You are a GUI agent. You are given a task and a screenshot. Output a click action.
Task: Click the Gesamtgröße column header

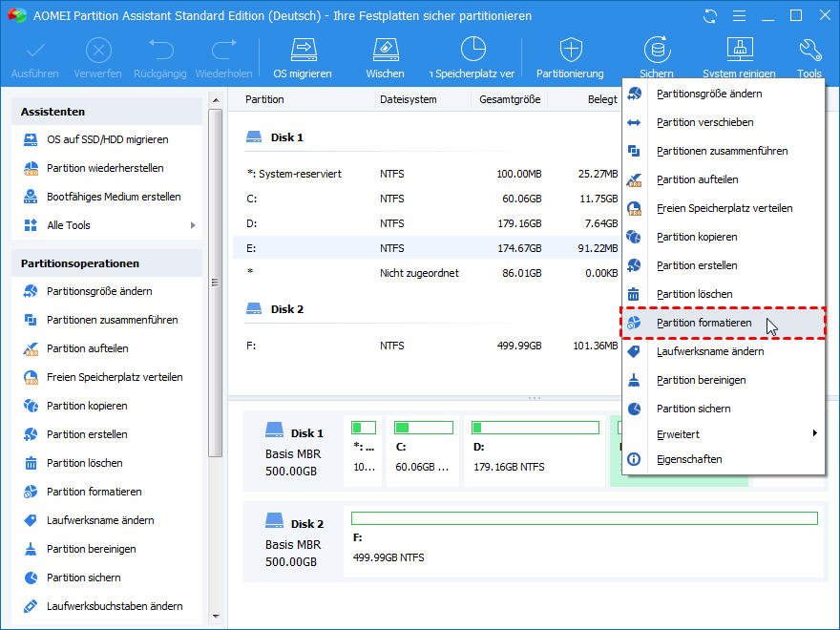point(510,99)
